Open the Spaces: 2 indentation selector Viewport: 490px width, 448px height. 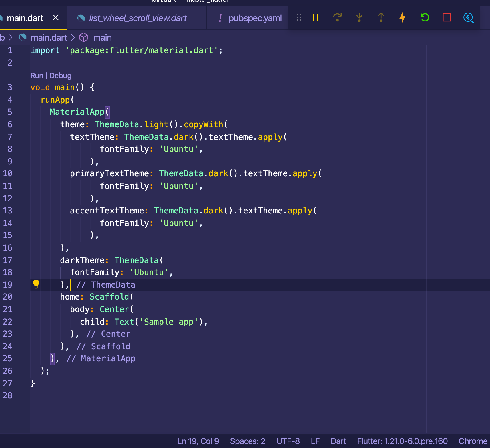[x=247, y=441]
